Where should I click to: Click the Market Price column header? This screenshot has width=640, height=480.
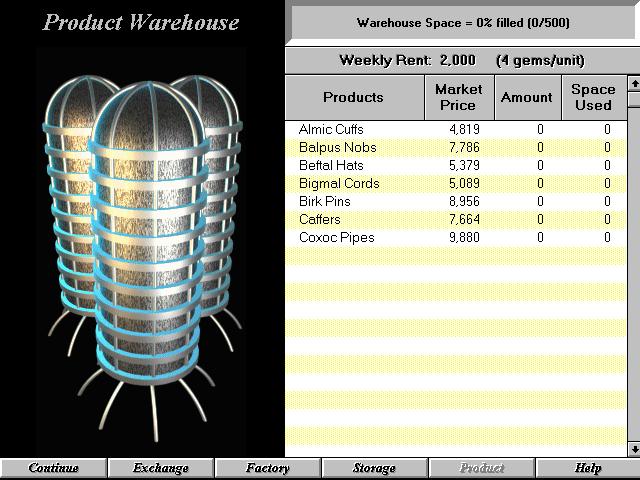[x=459, y=98]
